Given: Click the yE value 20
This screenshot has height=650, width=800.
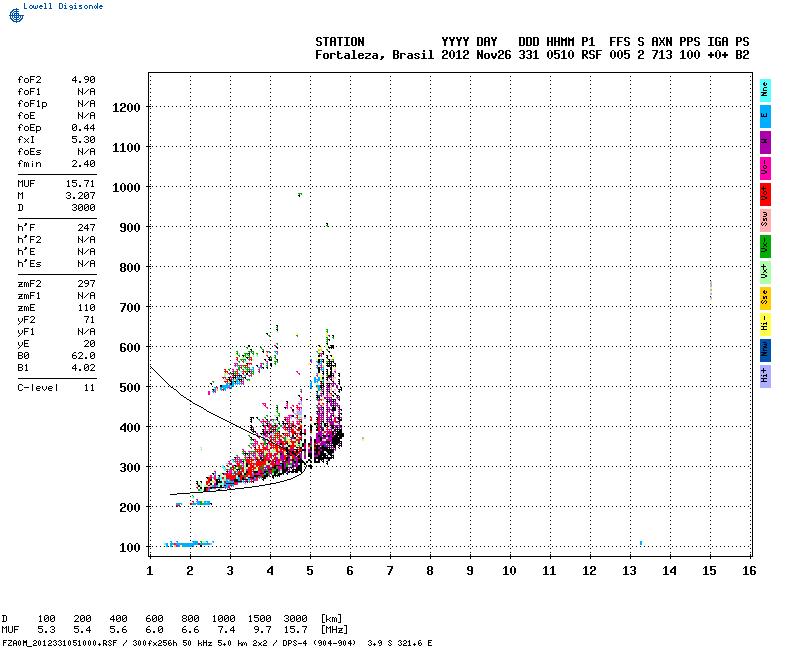Looking at the screenshot, I should [x=89, y=344].
